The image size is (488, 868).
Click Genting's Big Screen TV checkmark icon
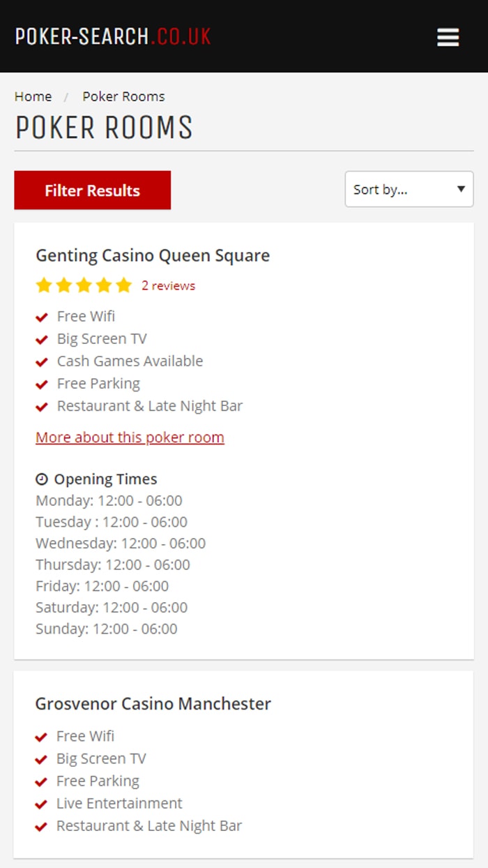[42, 339]
